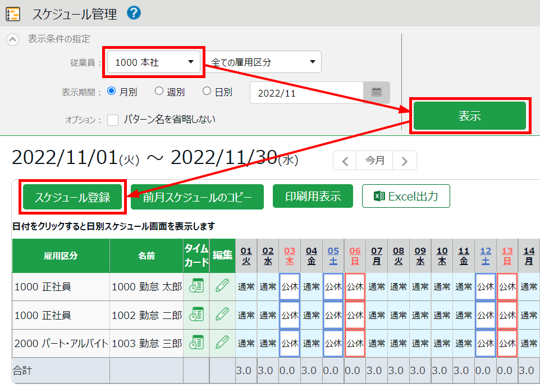Open the 全ての雇用区分 dropdown
This screenshot has width=540, height=392.
(263, 62)
